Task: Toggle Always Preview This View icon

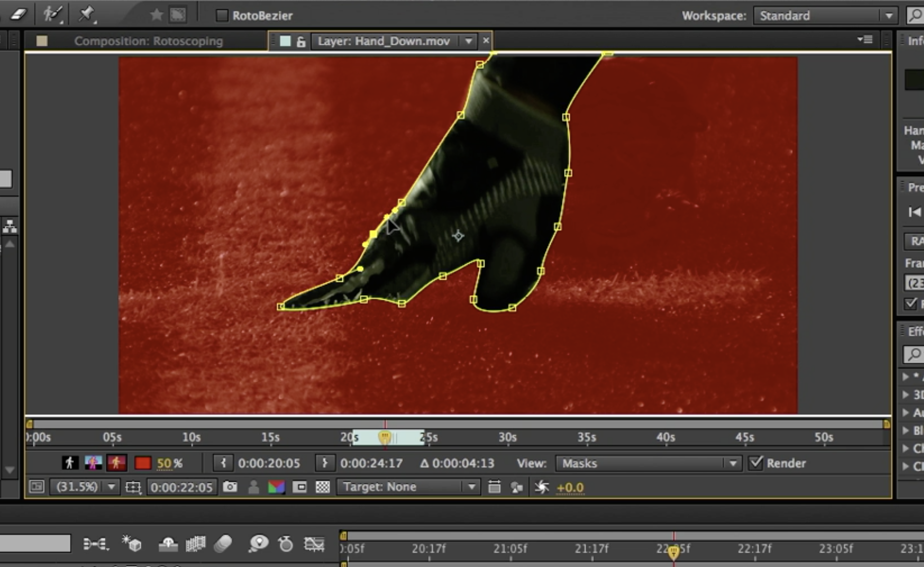Action: pos(37,487)
